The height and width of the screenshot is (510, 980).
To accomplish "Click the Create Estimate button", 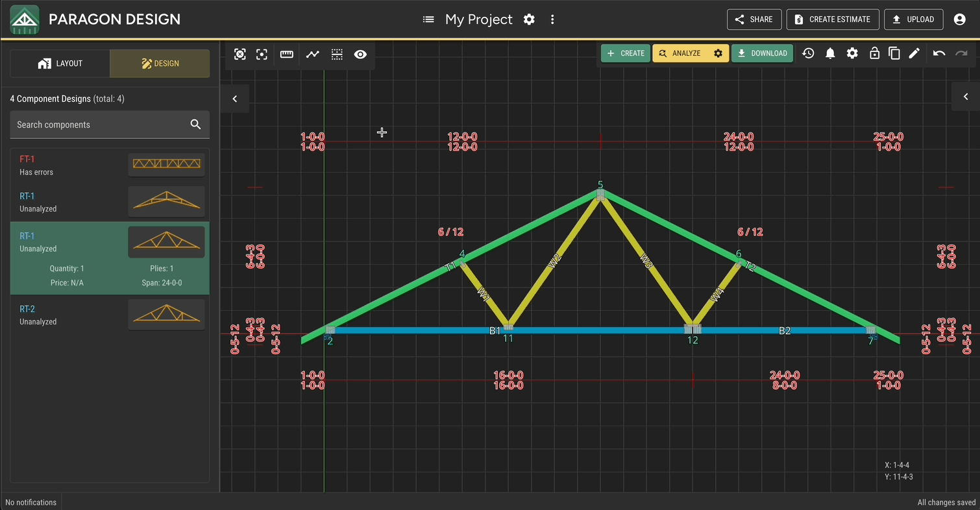I will 833,19.
